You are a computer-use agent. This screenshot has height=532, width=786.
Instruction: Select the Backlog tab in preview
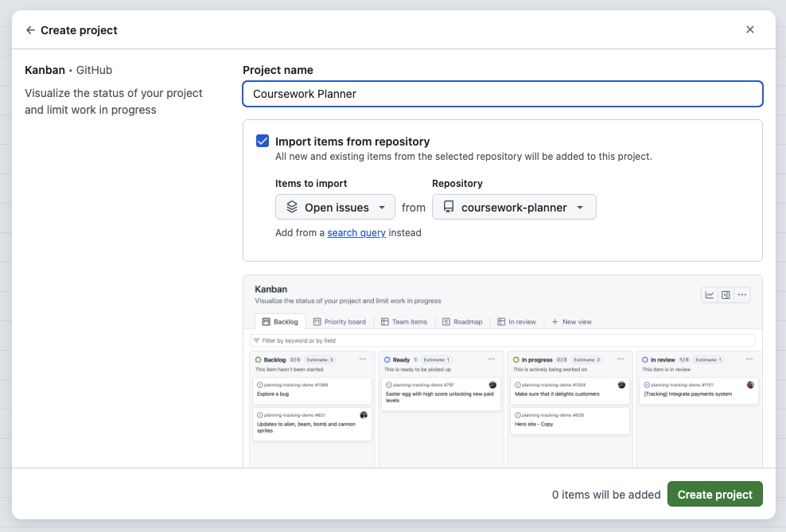(x=280, y=321)
